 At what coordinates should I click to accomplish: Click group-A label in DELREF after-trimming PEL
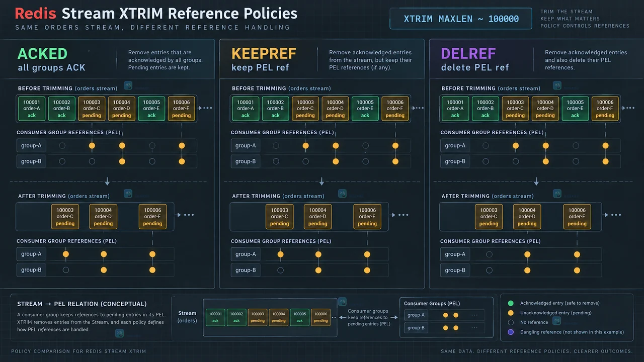click(x=455, y=254)
